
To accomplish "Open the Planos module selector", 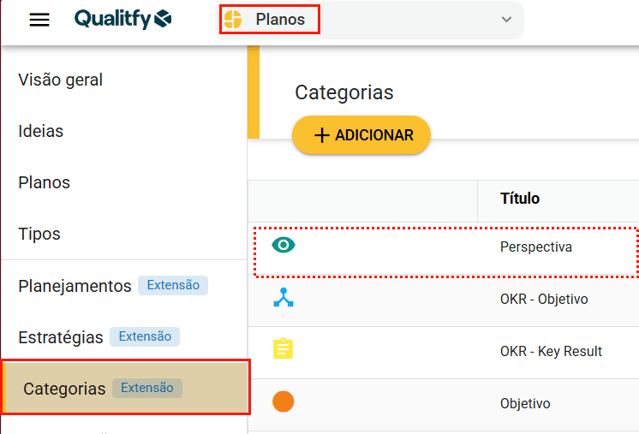I will tap(280, 20).
